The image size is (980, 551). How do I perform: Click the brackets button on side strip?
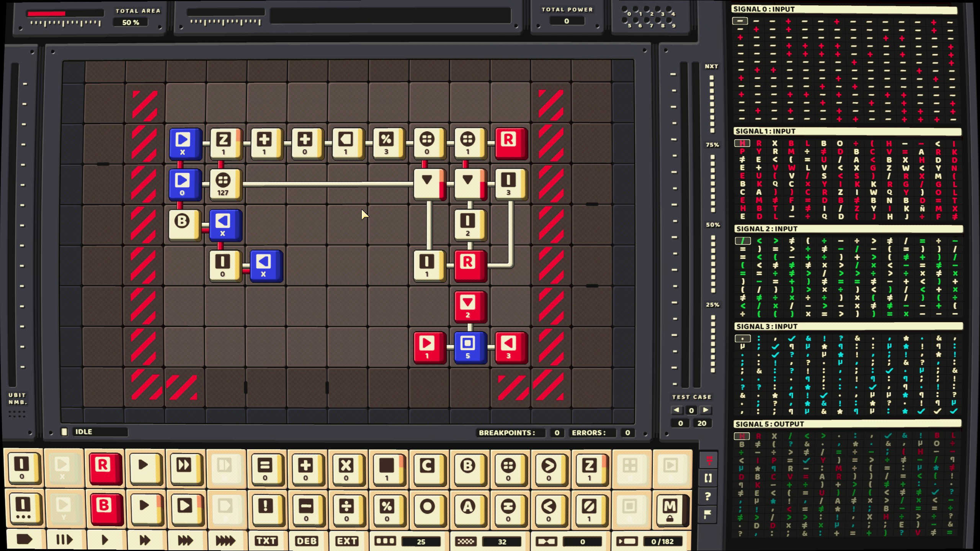click(x=708, y=478)
